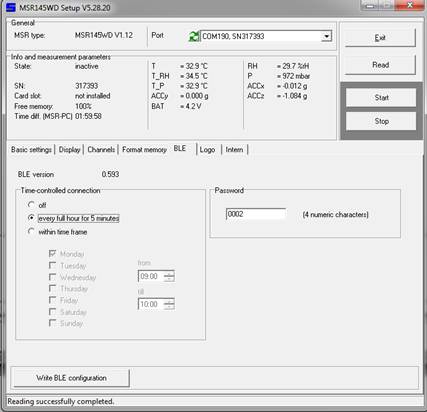Open the Format memory tab
Viewport: 427px width, 412px height.
pos(144,150)
